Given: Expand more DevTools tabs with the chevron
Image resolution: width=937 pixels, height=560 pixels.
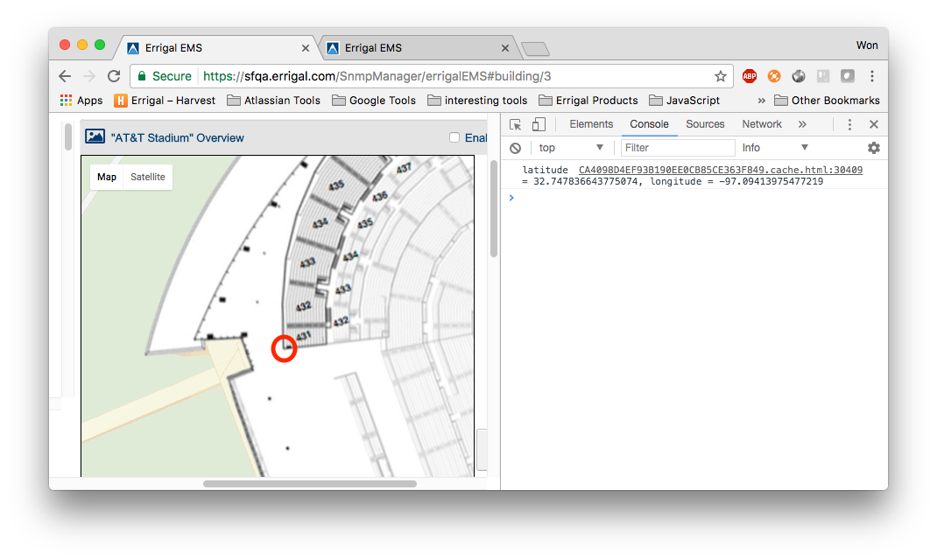Looking at the screenshot, I should 802,124.
